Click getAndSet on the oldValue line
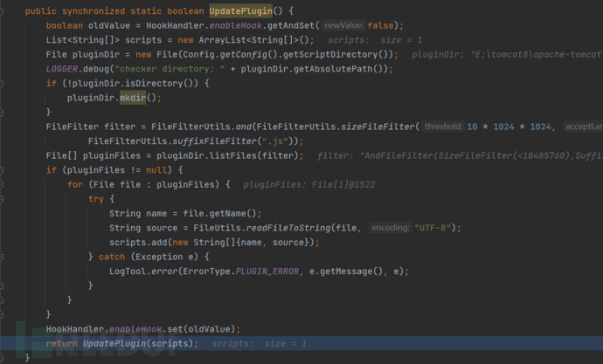This screenshot has width=603, height=364. click(291, 25)
